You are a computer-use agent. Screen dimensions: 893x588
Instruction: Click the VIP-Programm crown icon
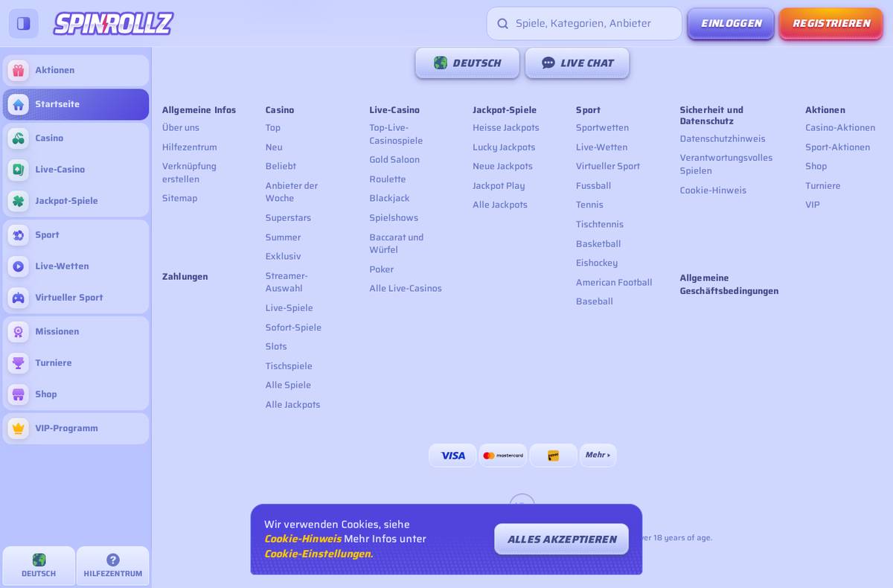(x=19, y=429)
